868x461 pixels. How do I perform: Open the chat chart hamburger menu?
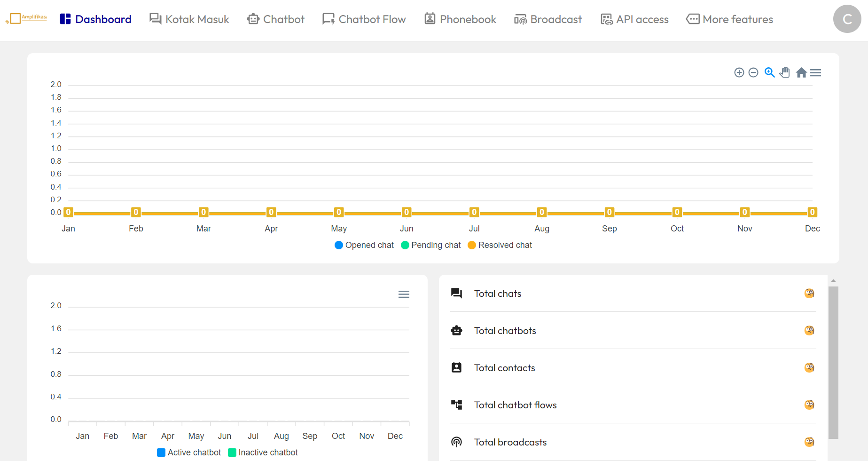[x=816, y=72]
